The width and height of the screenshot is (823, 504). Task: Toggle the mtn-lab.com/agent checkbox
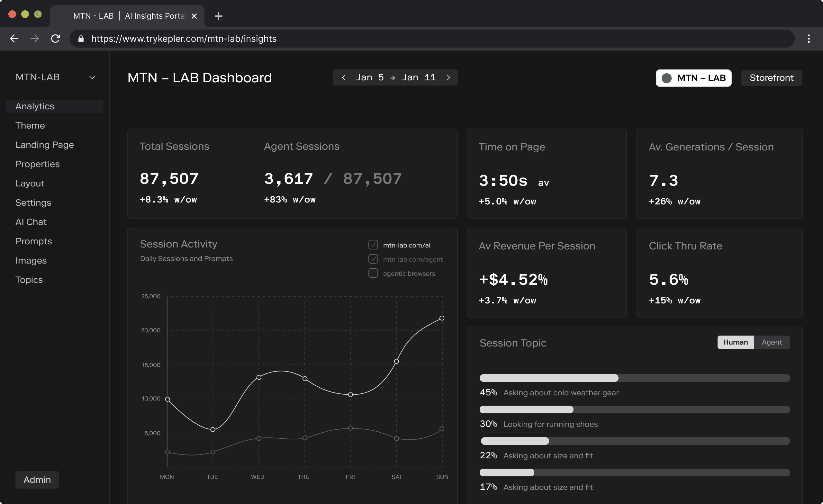(x=373, y=259)
